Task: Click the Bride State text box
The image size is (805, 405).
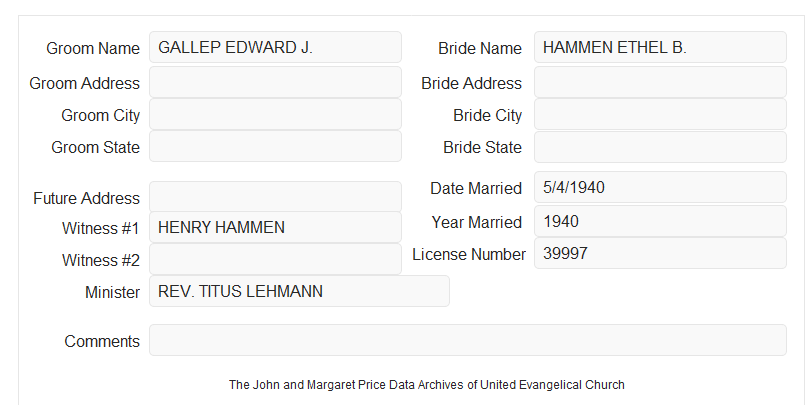Action: (660, 147)
